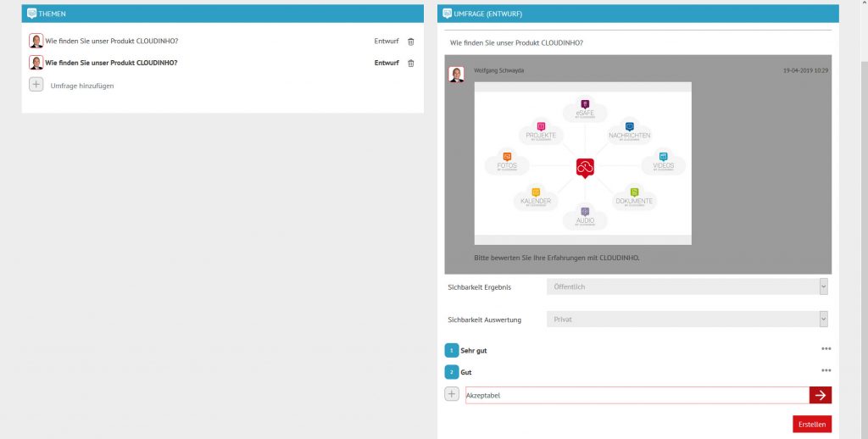Click the bold Entwurf status label

[387, 63]
